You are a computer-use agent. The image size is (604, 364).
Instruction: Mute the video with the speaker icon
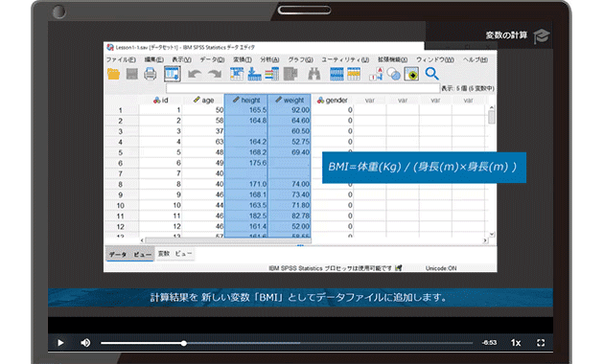coord(85,343)
